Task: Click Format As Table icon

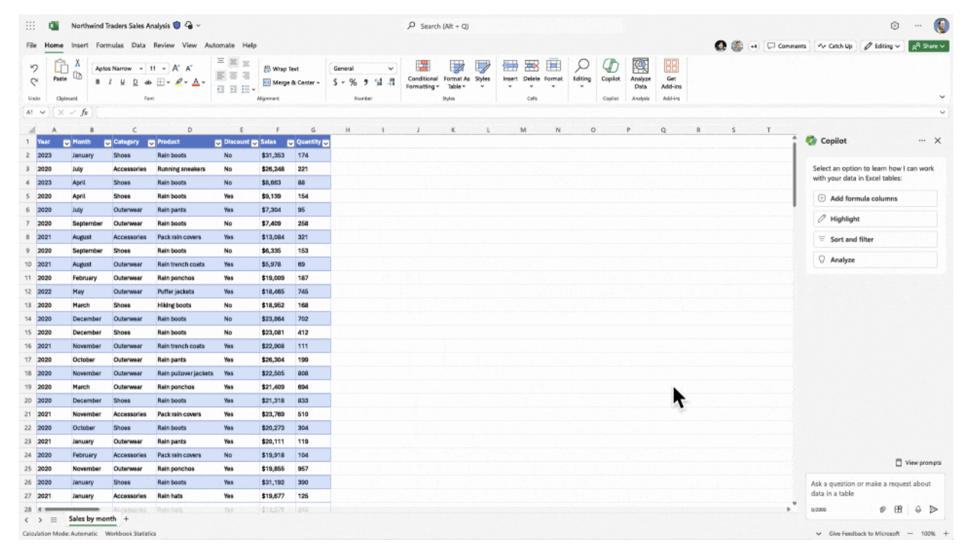Action: (456, 67)
